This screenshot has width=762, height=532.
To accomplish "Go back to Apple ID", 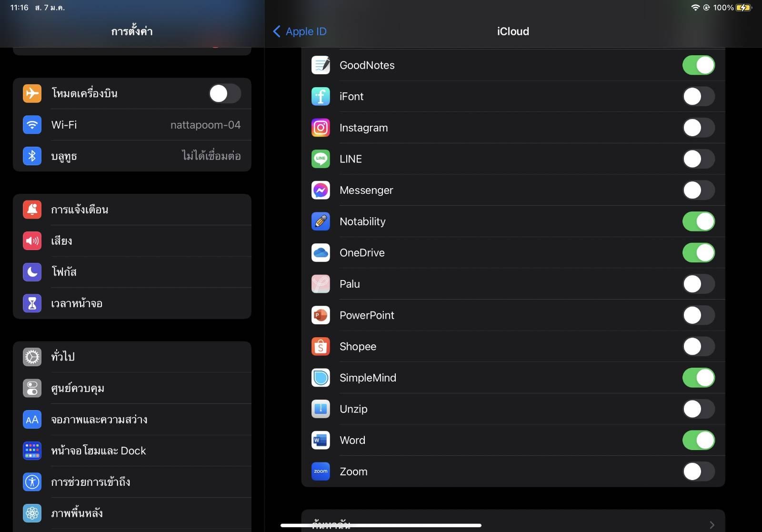I will click(x=300, y=31).
